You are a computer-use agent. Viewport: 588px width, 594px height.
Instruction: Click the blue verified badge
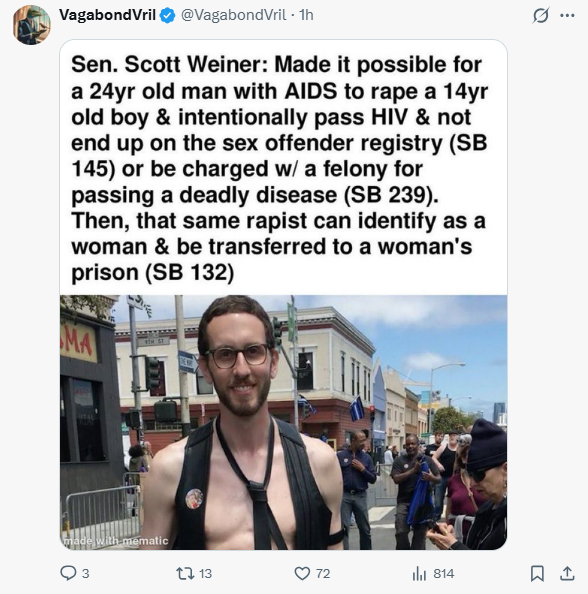(167, 16)
